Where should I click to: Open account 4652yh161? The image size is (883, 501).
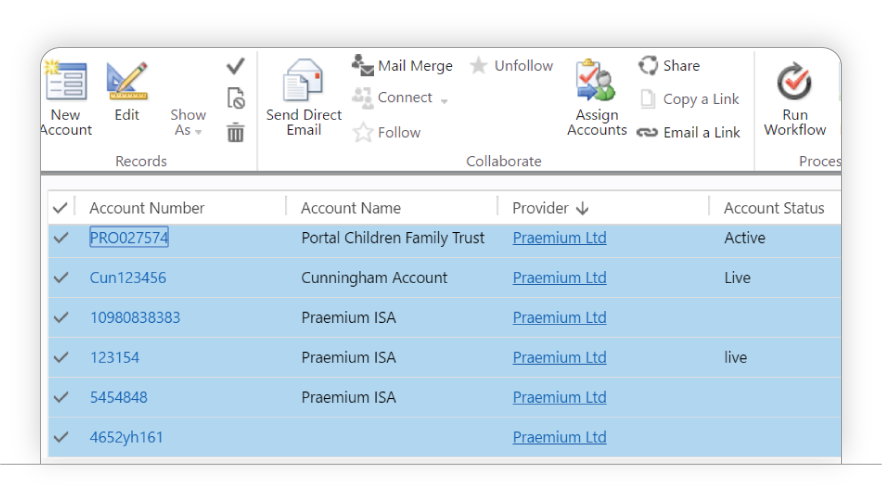[x=126, y=437]
